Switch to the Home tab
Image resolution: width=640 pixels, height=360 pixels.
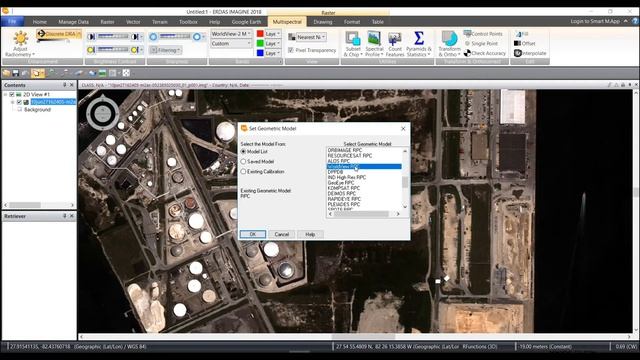click(x=40, y=22)
